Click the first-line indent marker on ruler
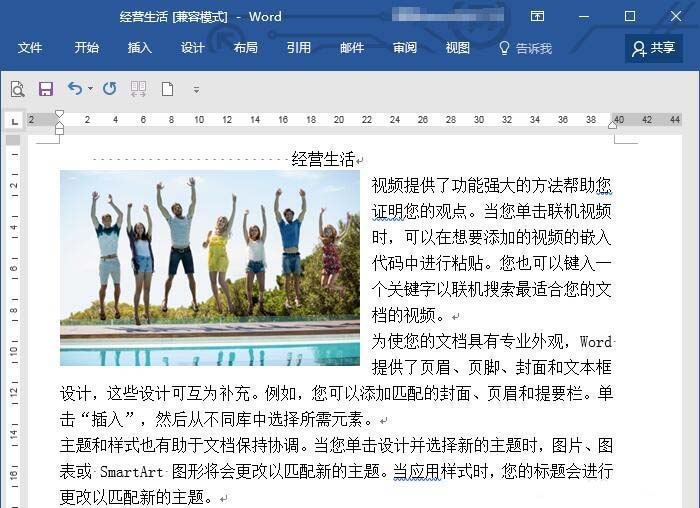Viewport: 700px width, 508px height. tap(59, 114)
